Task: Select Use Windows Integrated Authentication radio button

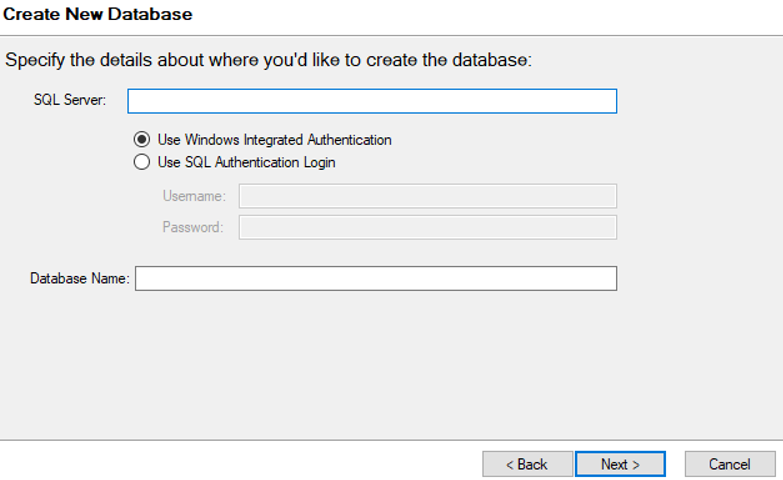Action: tap(141, 140)
